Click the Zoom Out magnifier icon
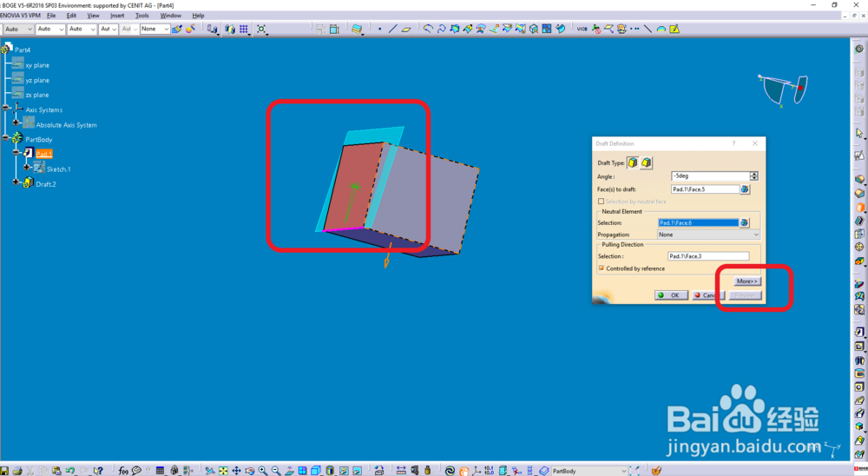 (x=276, y=471)
